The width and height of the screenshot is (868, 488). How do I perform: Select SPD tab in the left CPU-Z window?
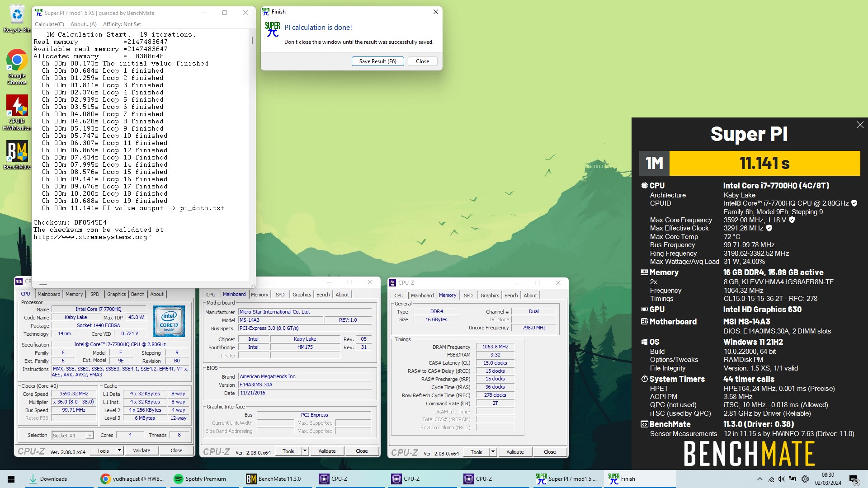[x=94, y=294]
